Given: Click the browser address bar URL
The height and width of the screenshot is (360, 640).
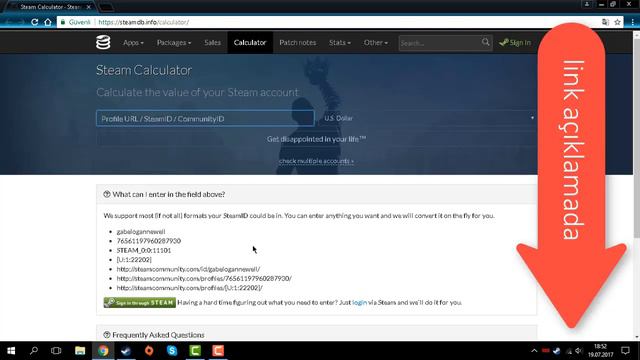Looking at the screenshot, I should pos(144,22).
